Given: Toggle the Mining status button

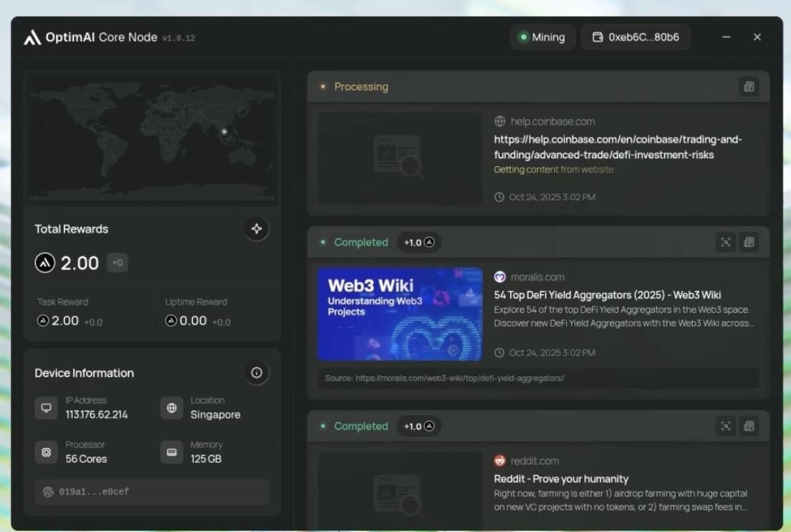Looking at the screenshot, I should pyautogui.click(x=542, y=38).
